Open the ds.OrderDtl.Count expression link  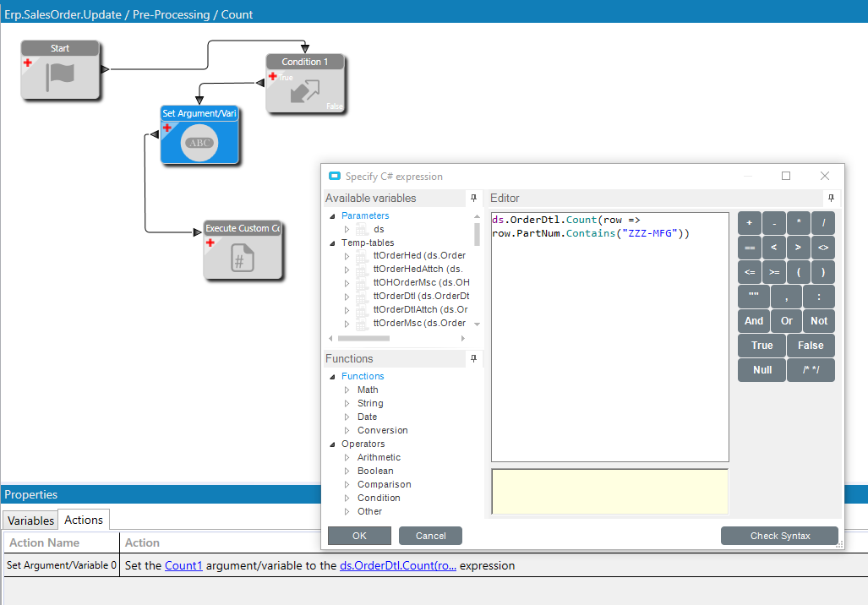click(x=398, y=565)
